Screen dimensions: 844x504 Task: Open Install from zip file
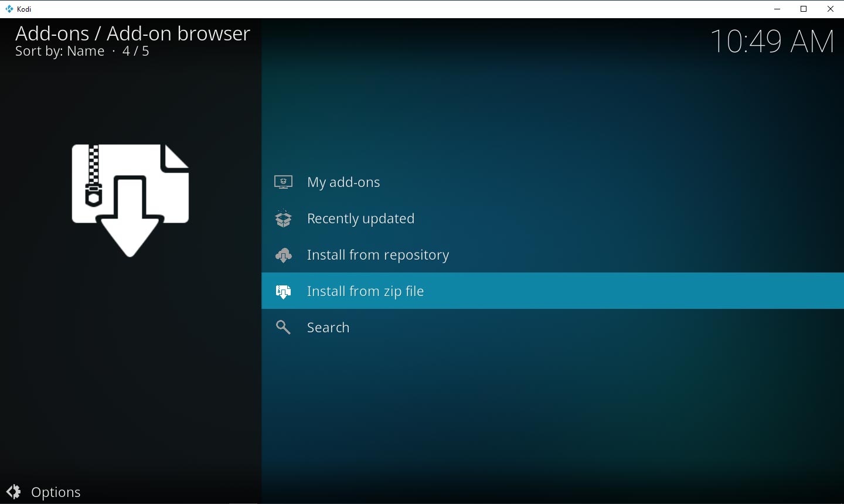click(365, 291)
